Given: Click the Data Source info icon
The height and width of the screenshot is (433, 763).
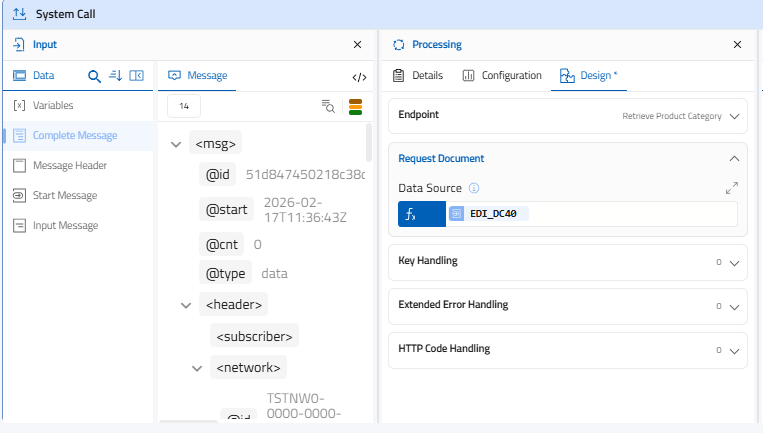Looking at the screenshot, I should (x=475, y=188).
